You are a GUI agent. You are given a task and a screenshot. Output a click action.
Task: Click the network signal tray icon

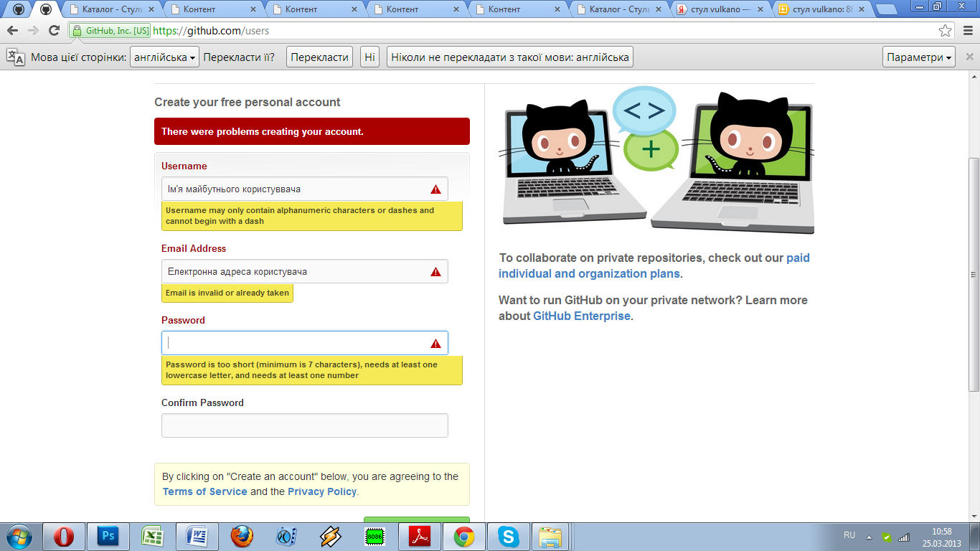tap(903, 537)
